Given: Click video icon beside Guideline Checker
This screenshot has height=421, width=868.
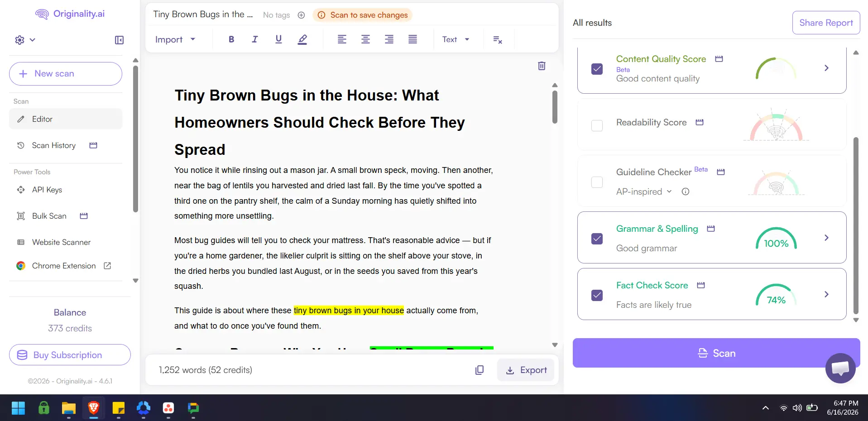Looking at the screenshot, I should click(721, 172).
